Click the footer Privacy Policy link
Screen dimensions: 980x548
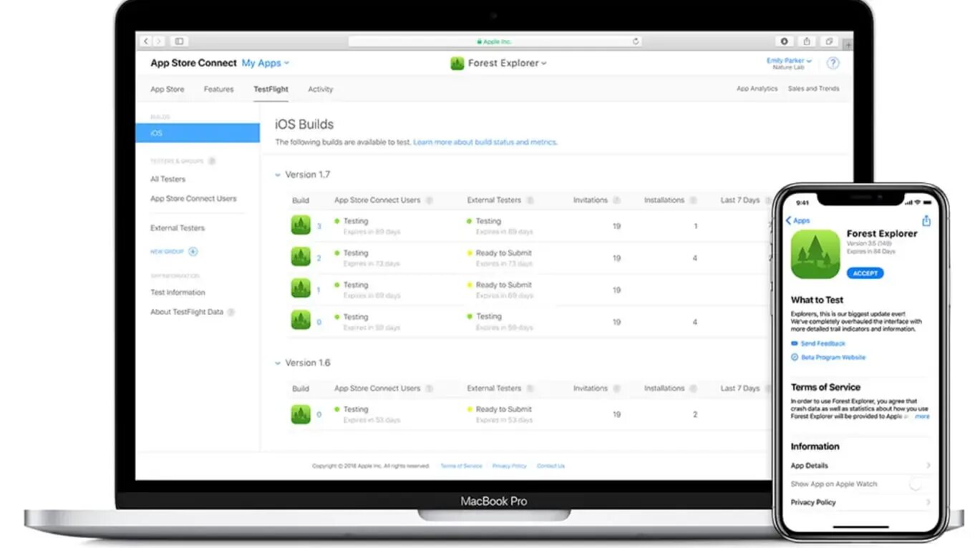point(509,466)
